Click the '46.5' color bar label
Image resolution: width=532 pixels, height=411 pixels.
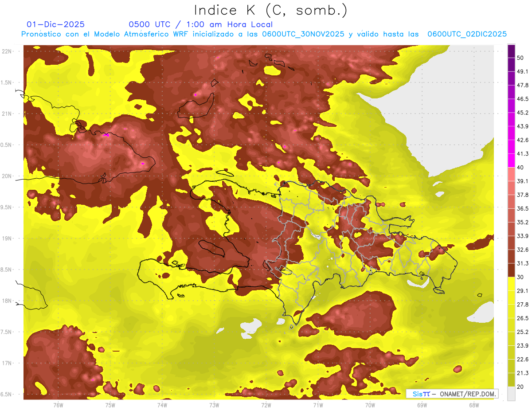[x=523, y=99]
